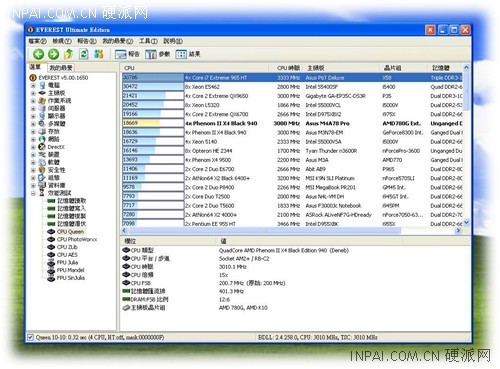This screenshot has height=369, width=500.
Task: Expand the 多媒體 (Multimedia) tree node
Action: pos(33,124)
